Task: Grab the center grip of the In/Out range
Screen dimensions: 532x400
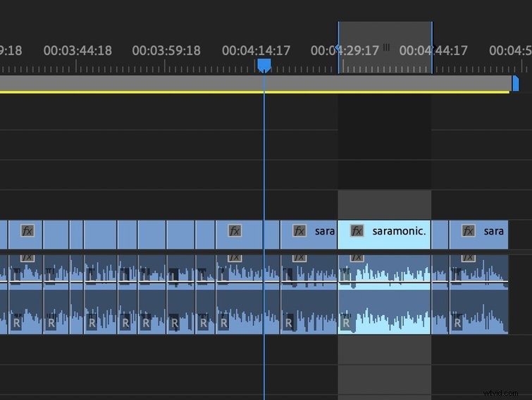Action: (386, 47)
